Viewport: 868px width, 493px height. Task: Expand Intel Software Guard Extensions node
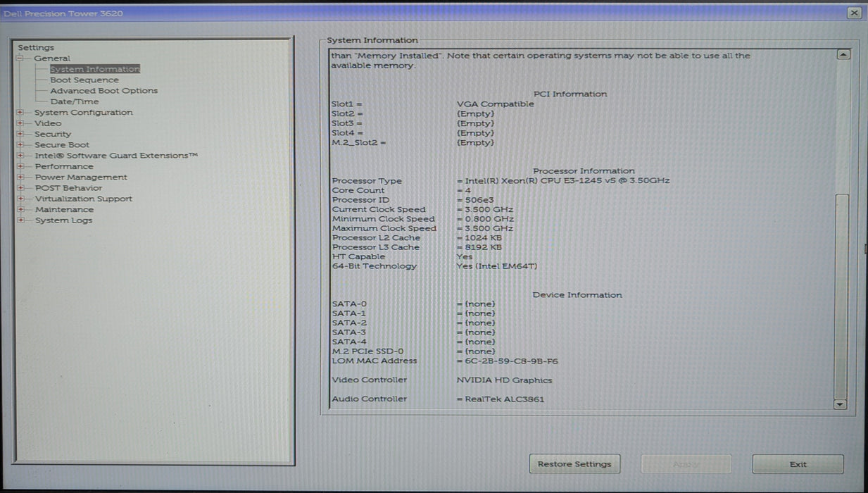(x=20, y=156)
